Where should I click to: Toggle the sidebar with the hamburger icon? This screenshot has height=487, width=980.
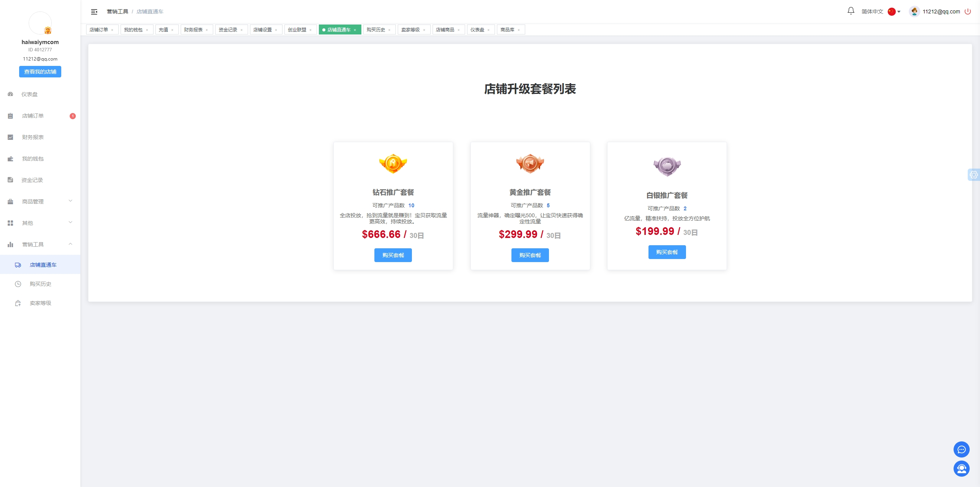coord(94,11)
